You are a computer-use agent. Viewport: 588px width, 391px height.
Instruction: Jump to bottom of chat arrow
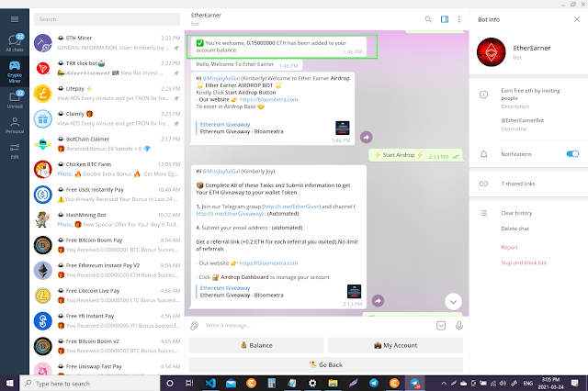[x=453, y=302]
